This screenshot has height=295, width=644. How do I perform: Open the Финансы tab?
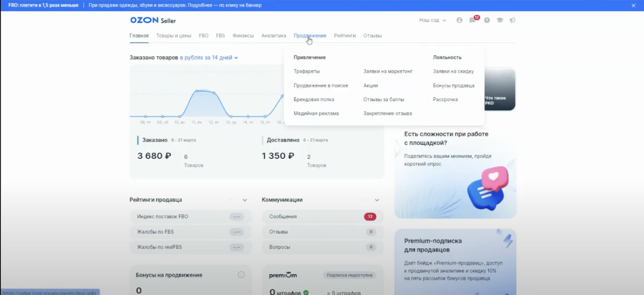tap(243, 36)
